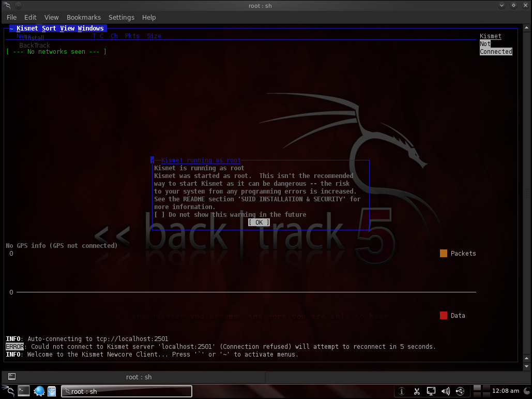Open Kismet's Windows menu
Viewport: 532px width, 399px height.
point(90,28)
